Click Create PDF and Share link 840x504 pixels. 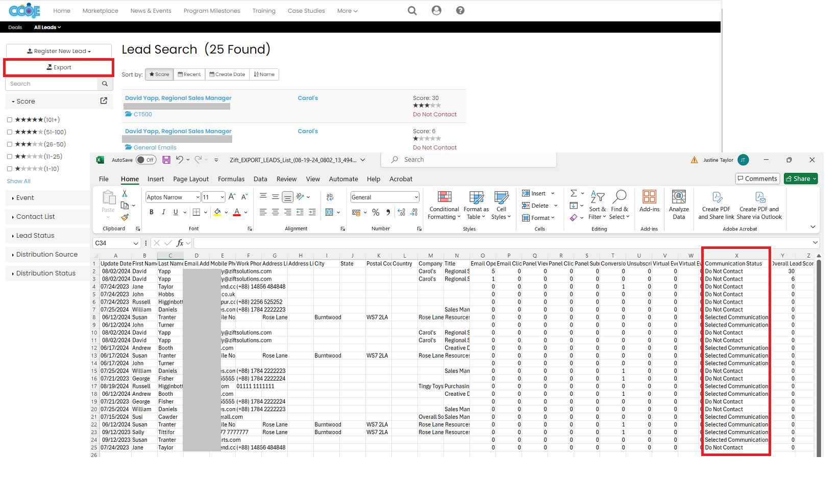tap(716, 205)
